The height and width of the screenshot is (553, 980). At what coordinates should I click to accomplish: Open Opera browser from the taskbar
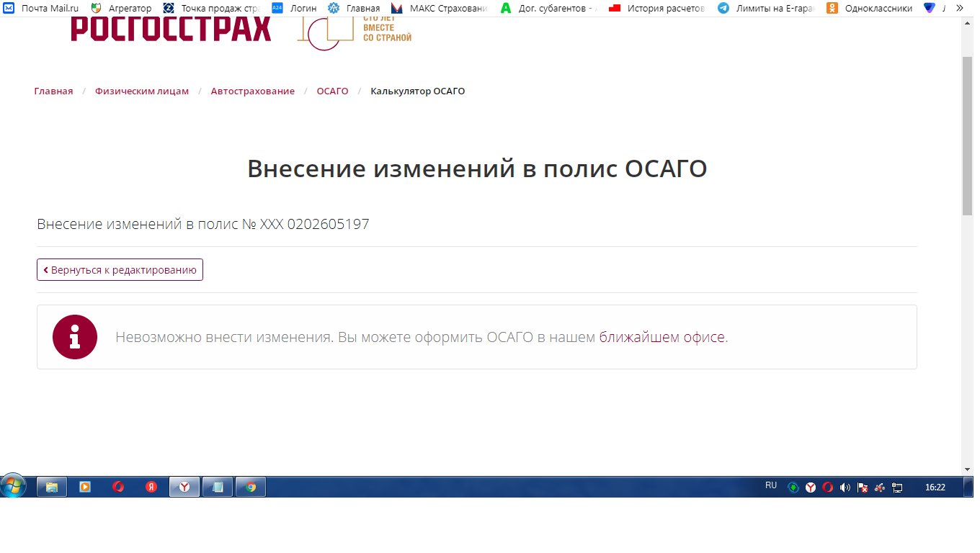click(x=118, y=487)
